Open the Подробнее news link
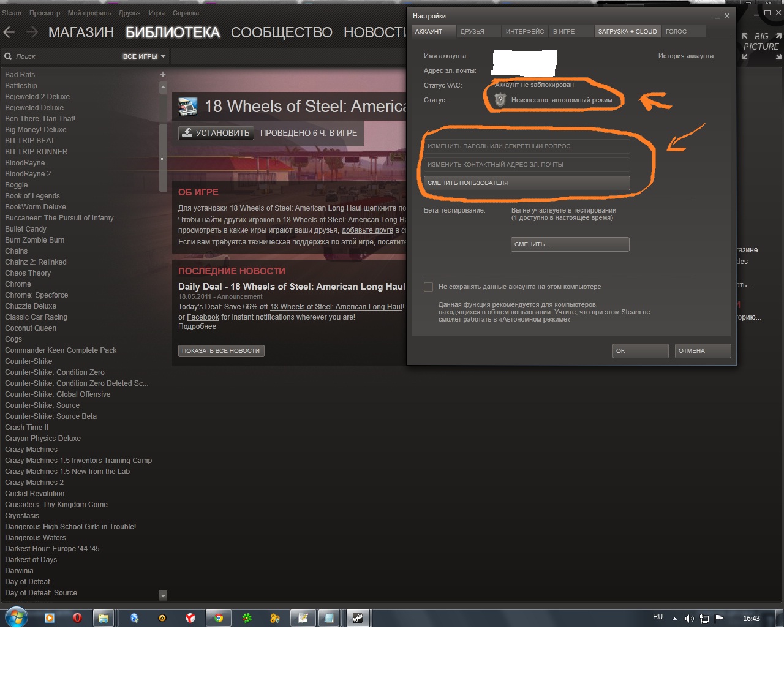 click(x=197, y=326)
